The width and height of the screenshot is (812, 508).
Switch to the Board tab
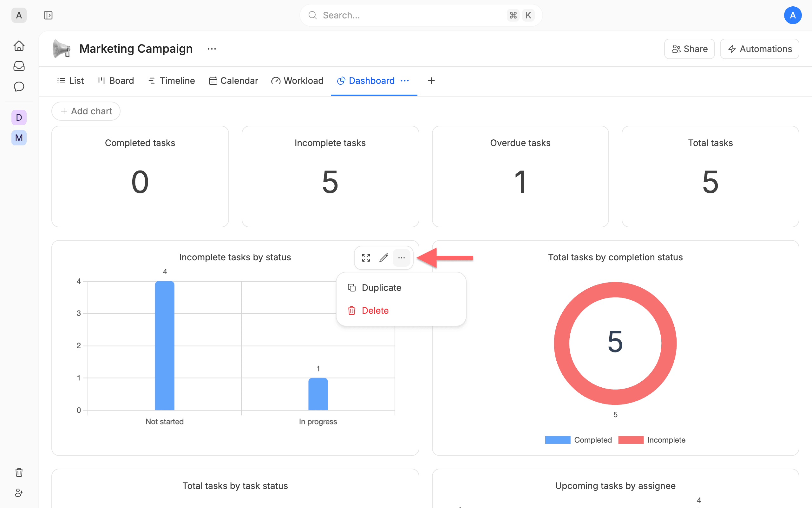116,81
